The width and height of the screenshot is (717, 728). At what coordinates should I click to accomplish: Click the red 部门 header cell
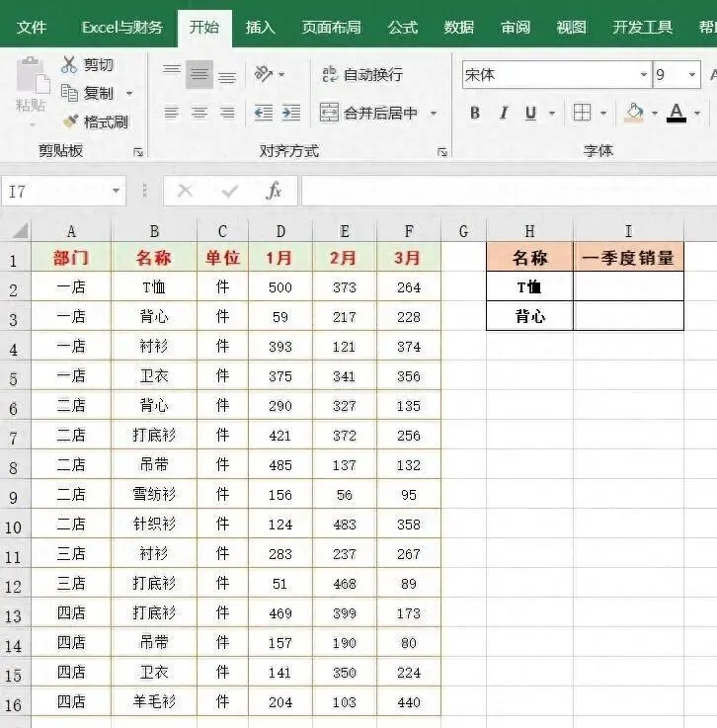(x=71, y=257)
